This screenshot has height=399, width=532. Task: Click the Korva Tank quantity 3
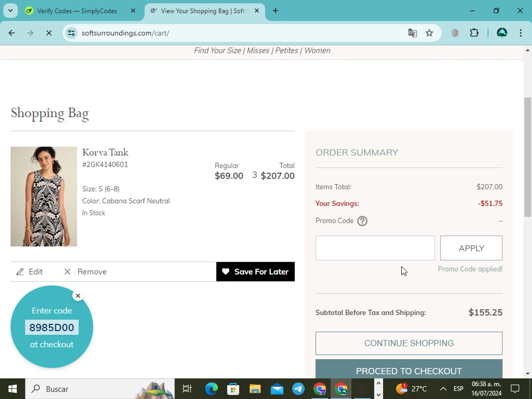pos(255,175)
